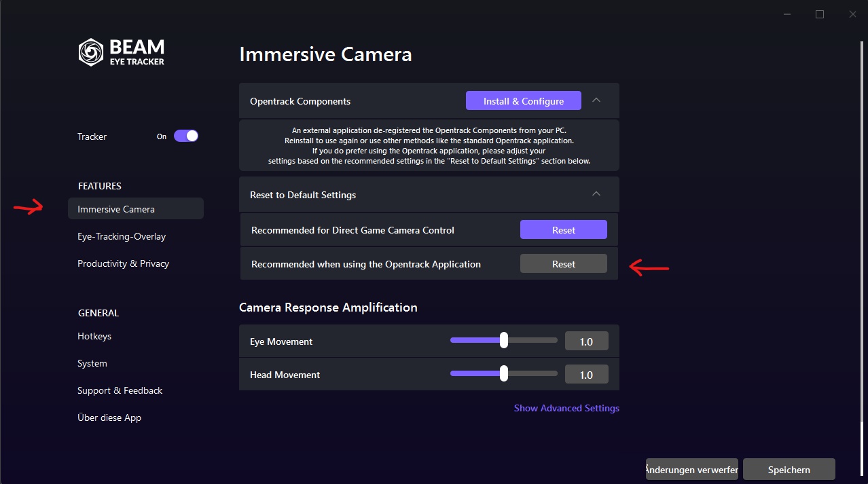Image resolution: width=868 pixels, height=484 pixels.
Task: Click the Eye Movement slider handle
Action: click(x=503, y=340)
